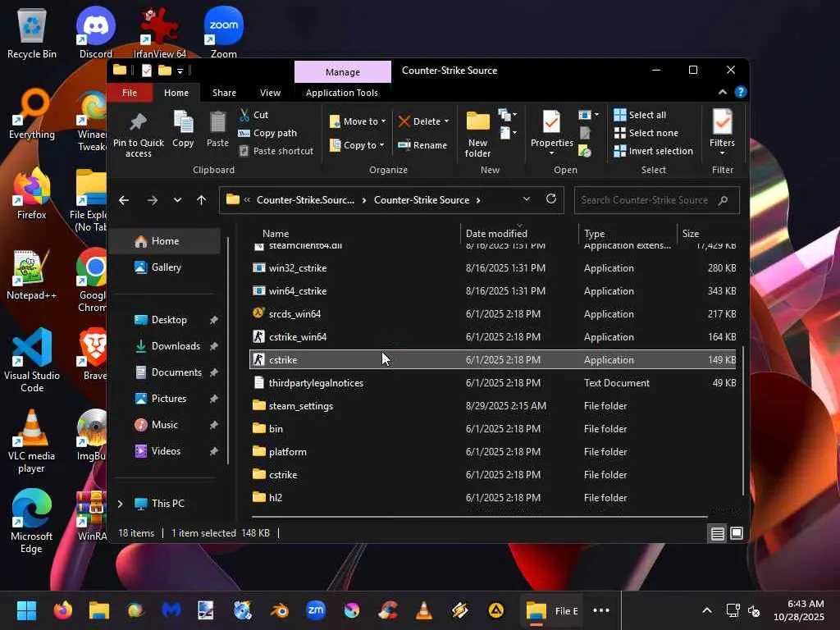Expand This PC in navigation pane
The image size is (840, 630).
(120, 504)
